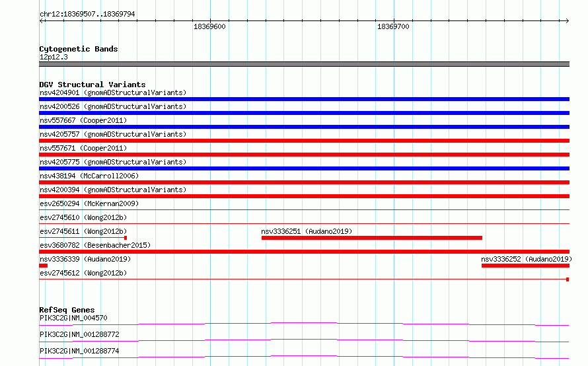Screen dimensions: 588x366
Task: Click the RefSeq Genes track title
Action: pyautogui.click(x=67, y=310)
